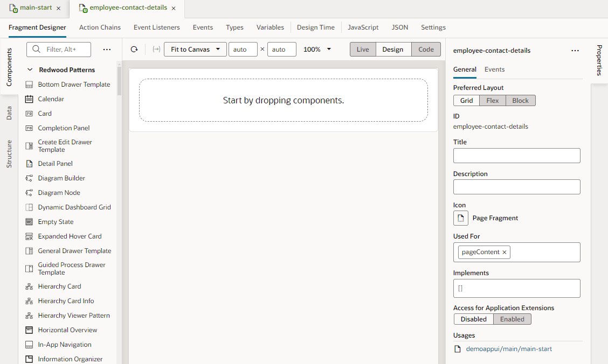Click inside the Title input field
Screen dimensions: 608x364
point(516,155)
